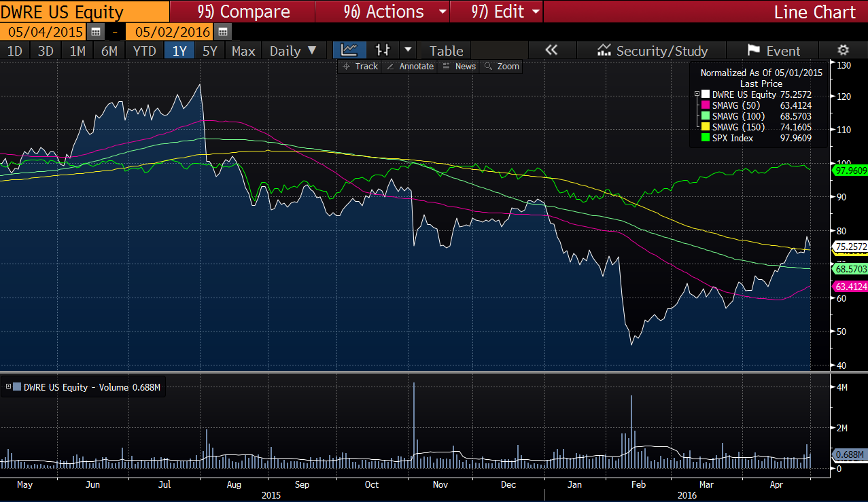Select the YTD time range
This screenshot has height=502, width=868.
click(144, 50)
